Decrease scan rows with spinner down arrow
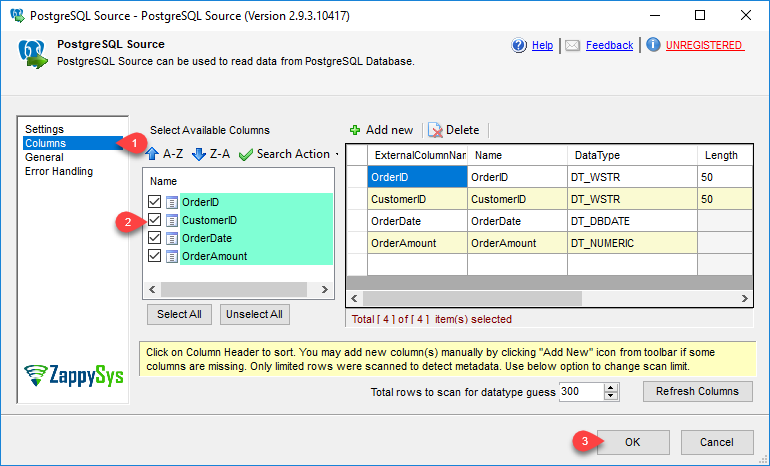 tap(610, 396)
